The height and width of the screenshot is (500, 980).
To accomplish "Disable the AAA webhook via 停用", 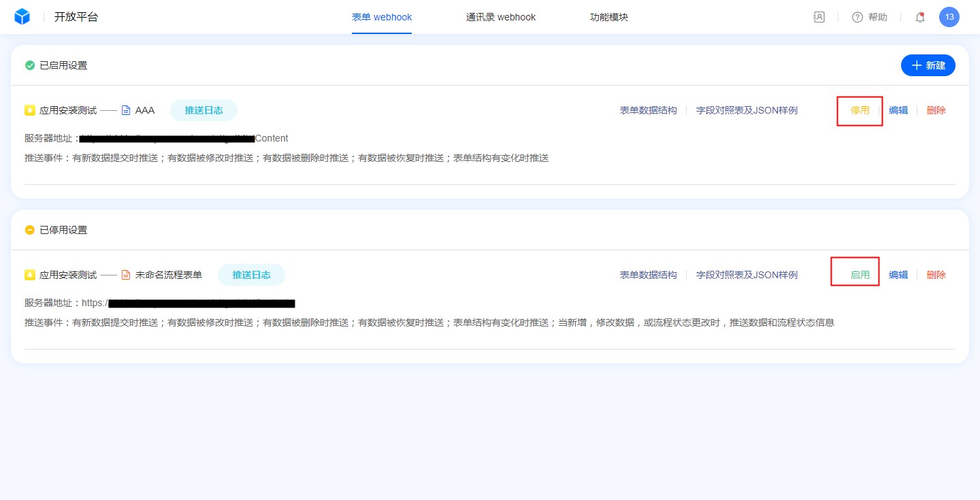I will pos(860,110).
